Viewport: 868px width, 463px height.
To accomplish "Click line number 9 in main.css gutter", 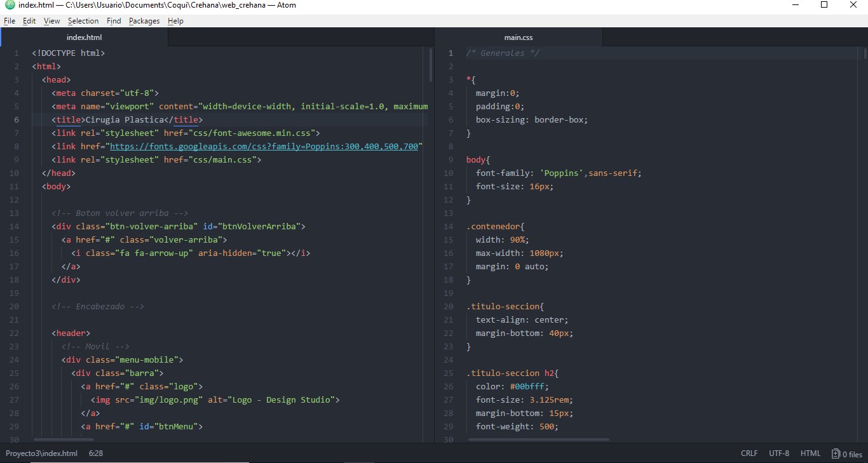I will click(451, 160).
